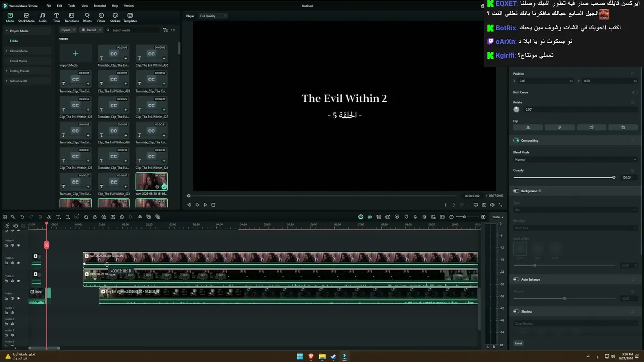Open the Extended menu

(x=100, y=6)
